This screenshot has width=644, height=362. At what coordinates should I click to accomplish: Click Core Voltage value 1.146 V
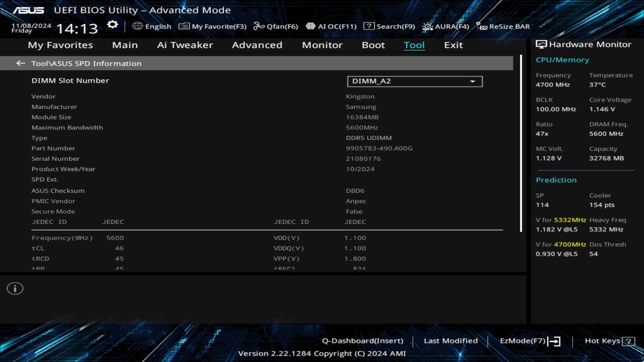(x=602, y=109)
